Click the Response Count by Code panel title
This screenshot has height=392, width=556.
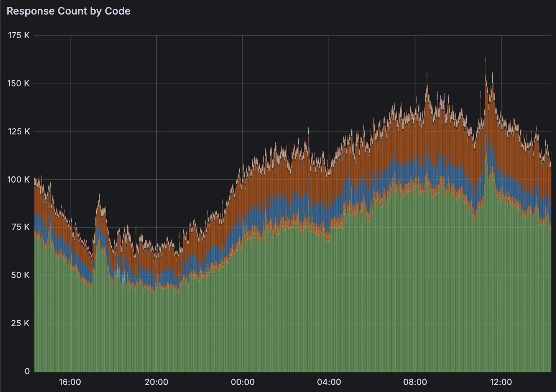[69, 11]
